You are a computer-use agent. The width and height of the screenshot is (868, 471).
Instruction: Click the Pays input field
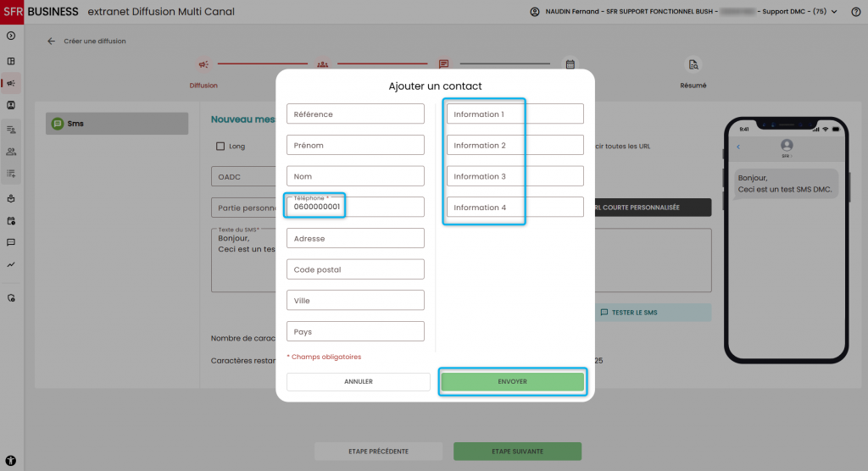[355, 331]
